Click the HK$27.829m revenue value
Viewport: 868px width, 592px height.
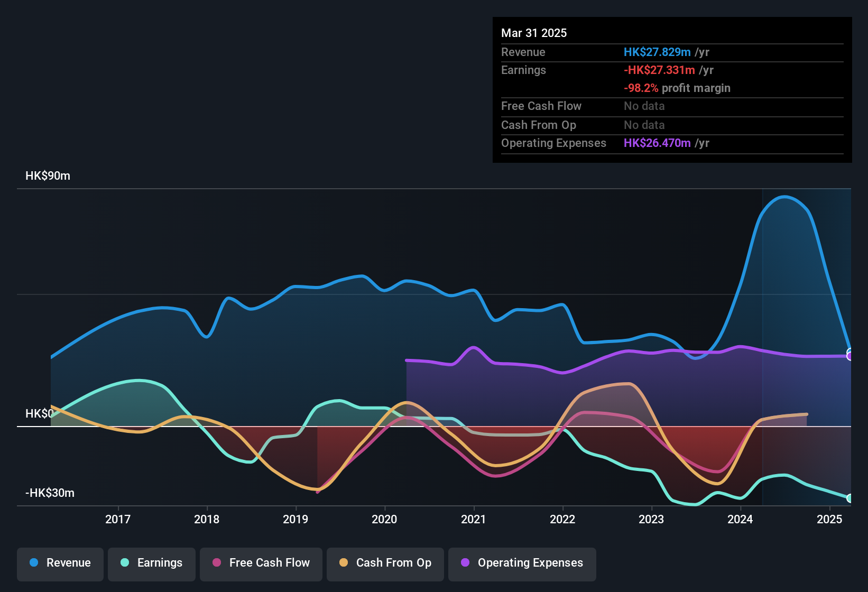pyautogui.click(x=657, y=52)
